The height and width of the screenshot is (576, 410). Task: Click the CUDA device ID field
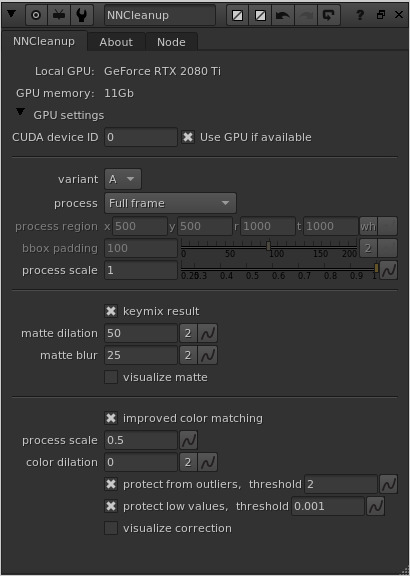(x=141, y=137)
